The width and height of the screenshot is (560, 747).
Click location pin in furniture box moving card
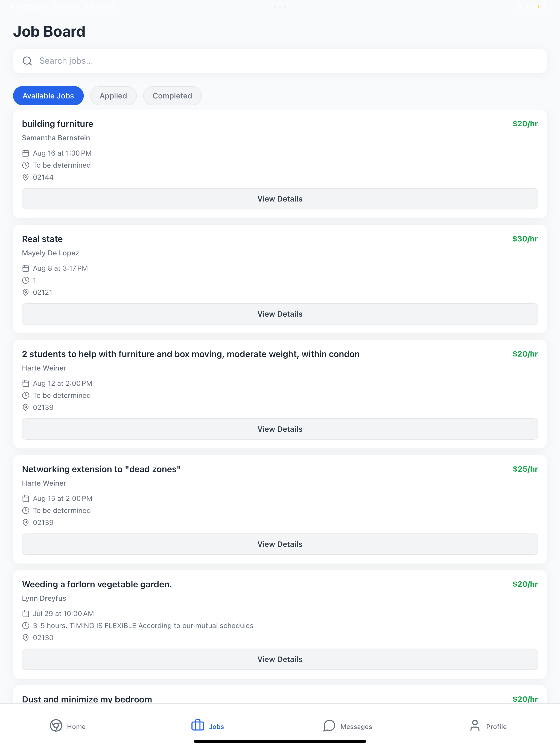coord(26,408)
